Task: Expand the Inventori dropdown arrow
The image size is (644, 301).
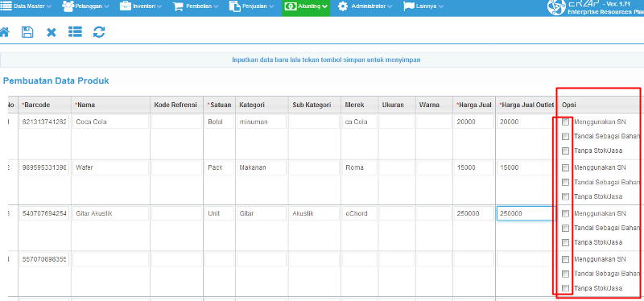Action: click(x=159, y=6)
